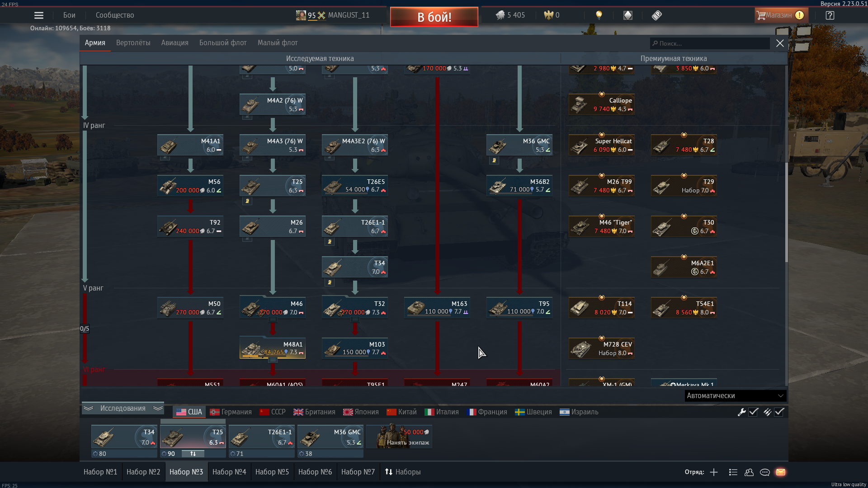Collapse the Исследования panel expander

(123, 408)
